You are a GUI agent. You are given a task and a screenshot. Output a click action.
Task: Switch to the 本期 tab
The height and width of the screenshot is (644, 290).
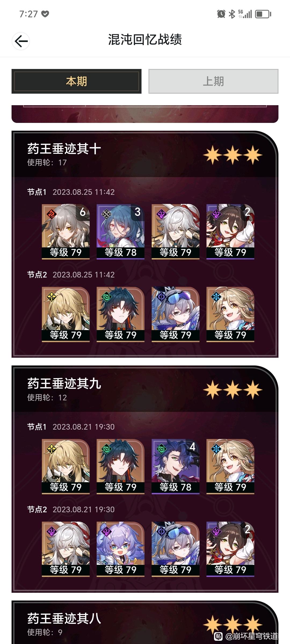click(77, 81)
